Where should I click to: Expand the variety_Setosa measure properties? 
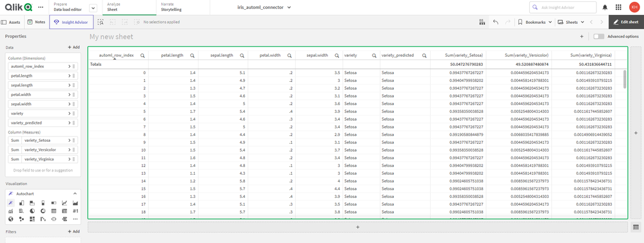pyautogui.click(x=70, y=141)
